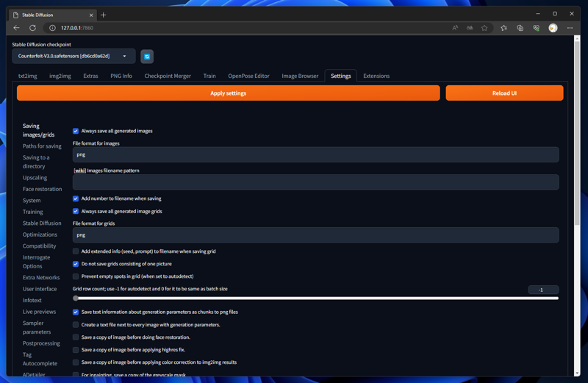Reload the browser page

tap(32, 28)
